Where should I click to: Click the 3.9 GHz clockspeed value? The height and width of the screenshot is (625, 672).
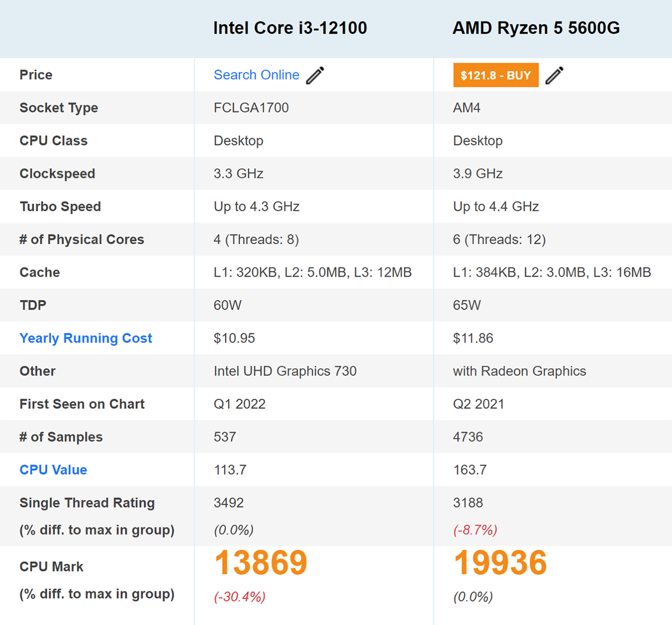click(x=478, y=174)
